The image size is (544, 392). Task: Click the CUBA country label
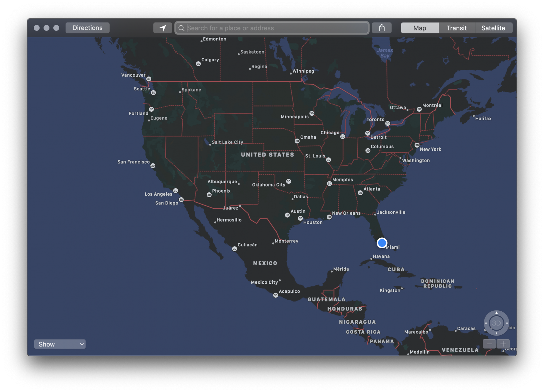396,269
